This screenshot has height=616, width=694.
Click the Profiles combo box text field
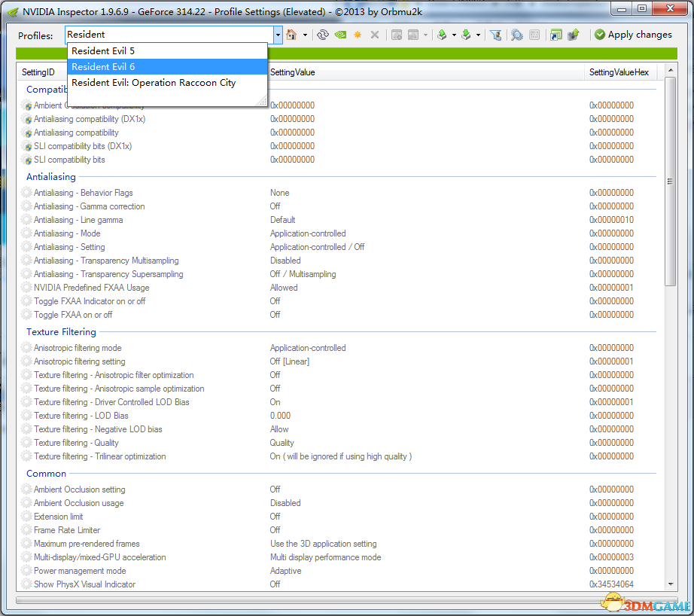tap(169, 35)
